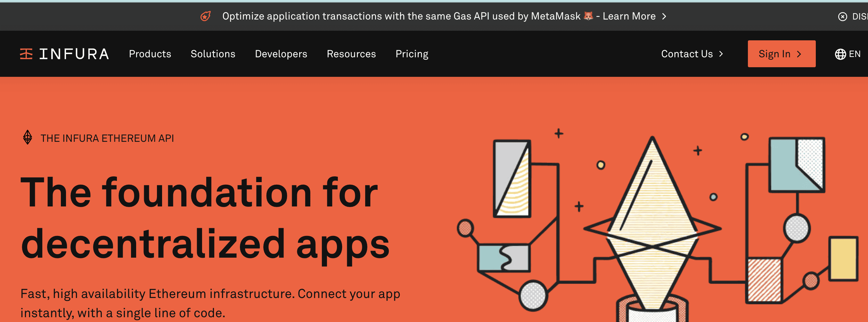Go to the Pricing page
The width and height of the screenshot is (868, 322).
[x=412, y=54]
